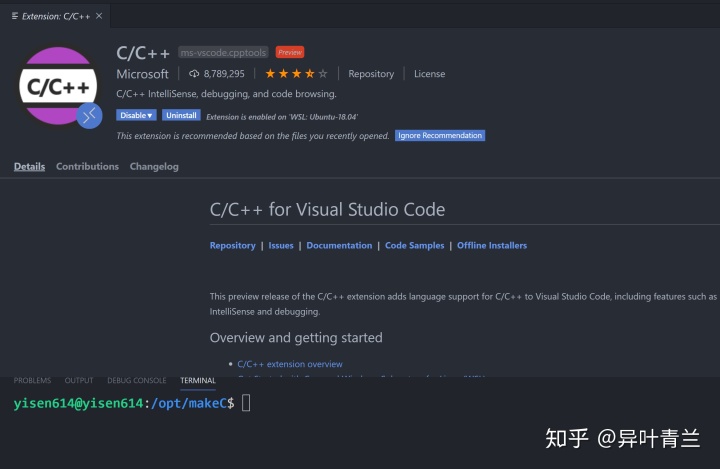
Task: Click the install count download icon
Action: [194, 74]
